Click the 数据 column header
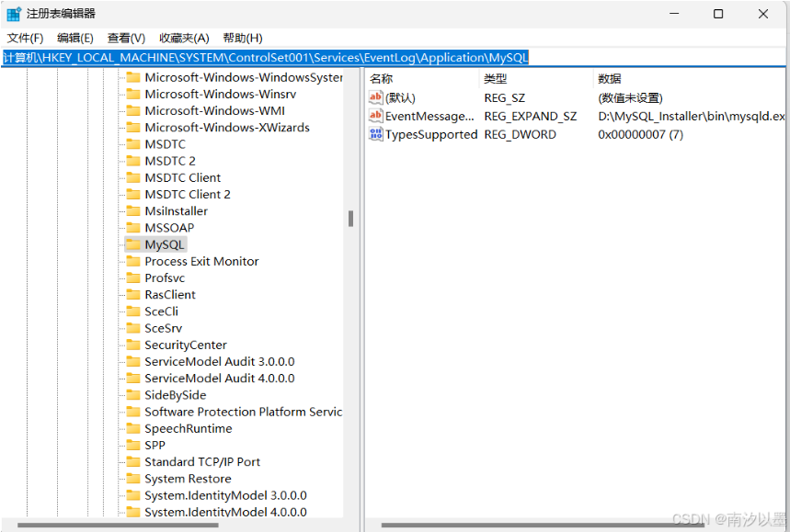This screenshot has height=532, width=790. pyautogui.click(x=610, y=79)
